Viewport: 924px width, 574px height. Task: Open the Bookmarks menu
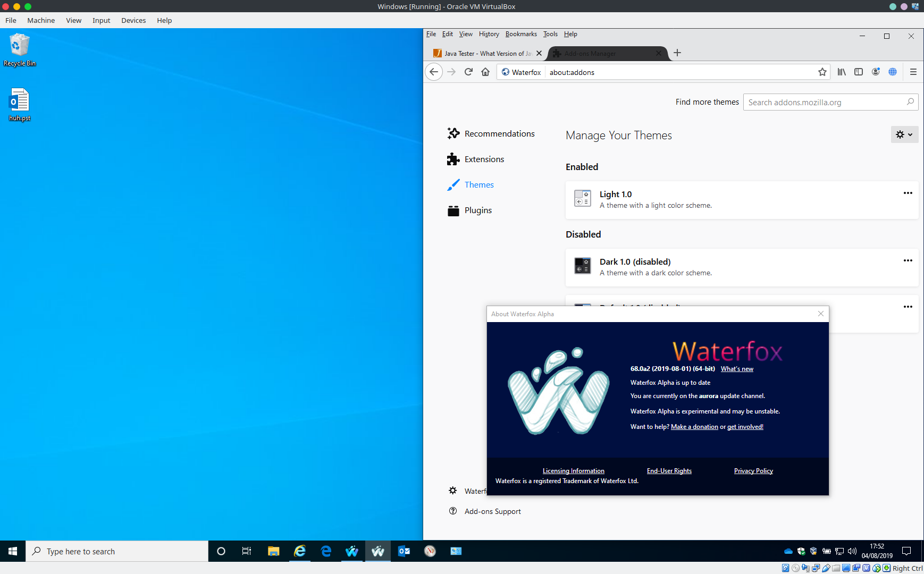pyautogui.click(x=521, y=33)
